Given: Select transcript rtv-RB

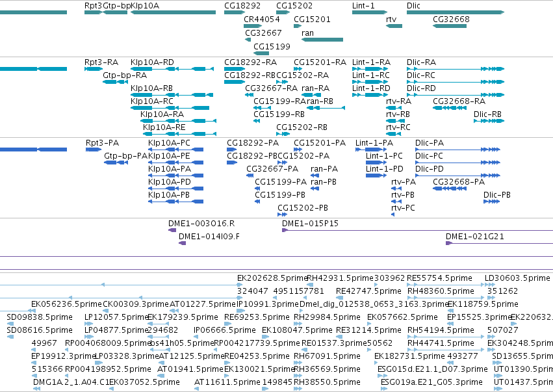Looking at the screenshot, I should pos(395,121).
